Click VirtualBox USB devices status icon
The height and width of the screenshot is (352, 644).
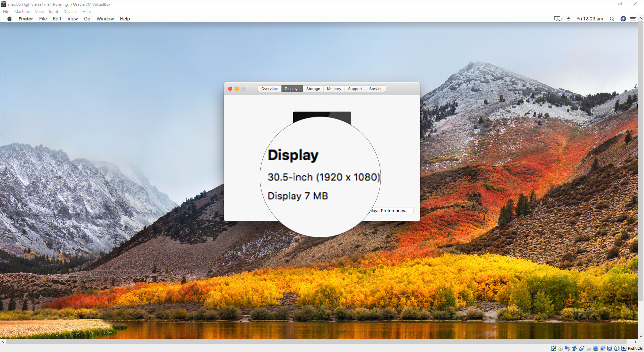[582, 348]
